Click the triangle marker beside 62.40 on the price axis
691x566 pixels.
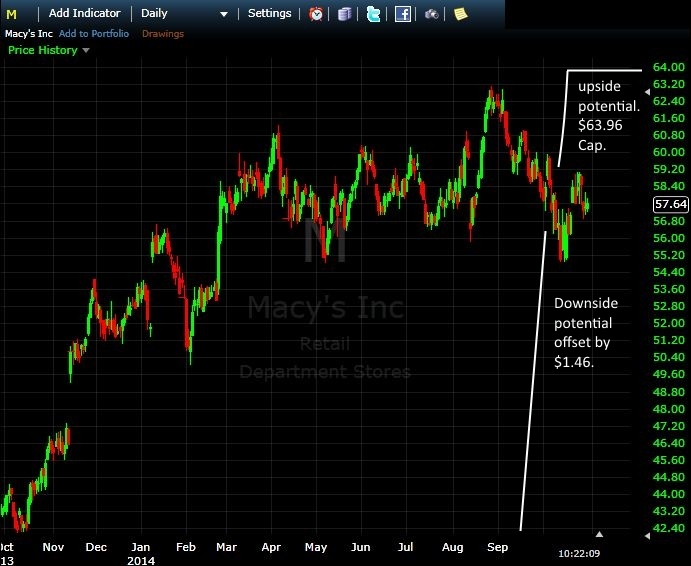click(647, 92)
